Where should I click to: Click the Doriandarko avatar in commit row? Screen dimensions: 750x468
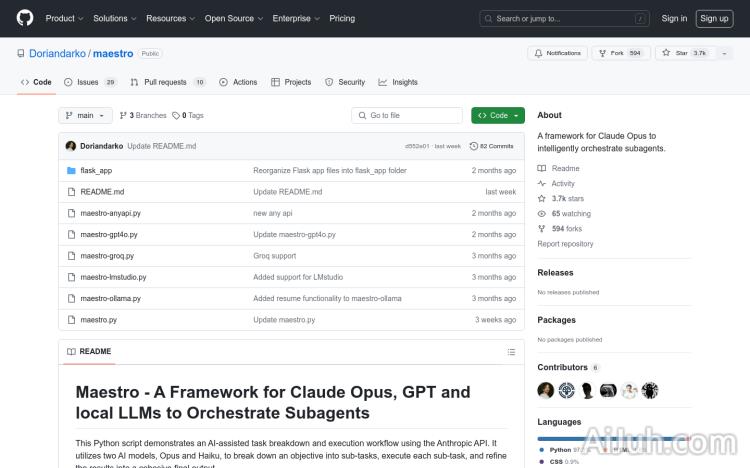coord(71,146)
